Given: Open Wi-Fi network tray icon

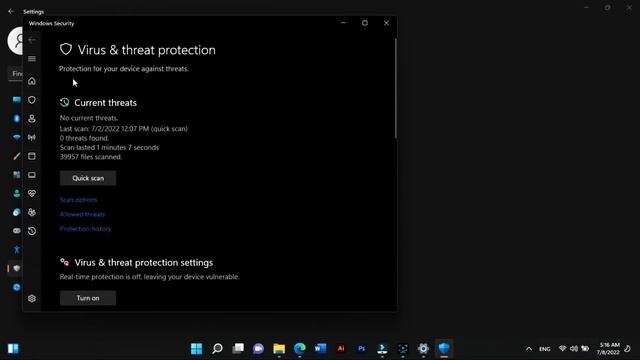Looking at the screenshot, I should [x=562, y=349].
